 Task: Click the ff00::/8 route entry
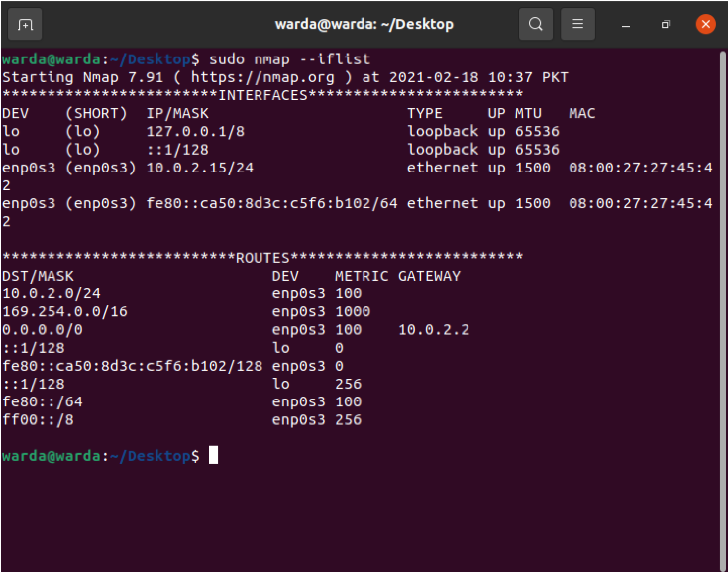38,420
